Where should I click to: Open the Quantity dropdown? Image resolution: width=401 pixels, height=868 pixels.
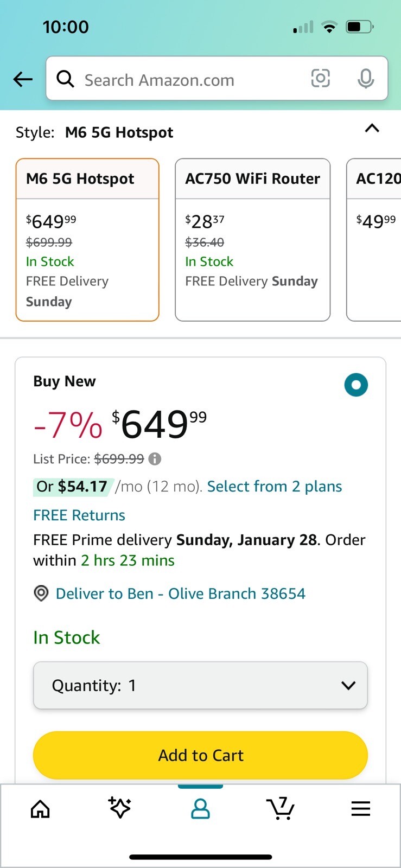pos(200,685)
